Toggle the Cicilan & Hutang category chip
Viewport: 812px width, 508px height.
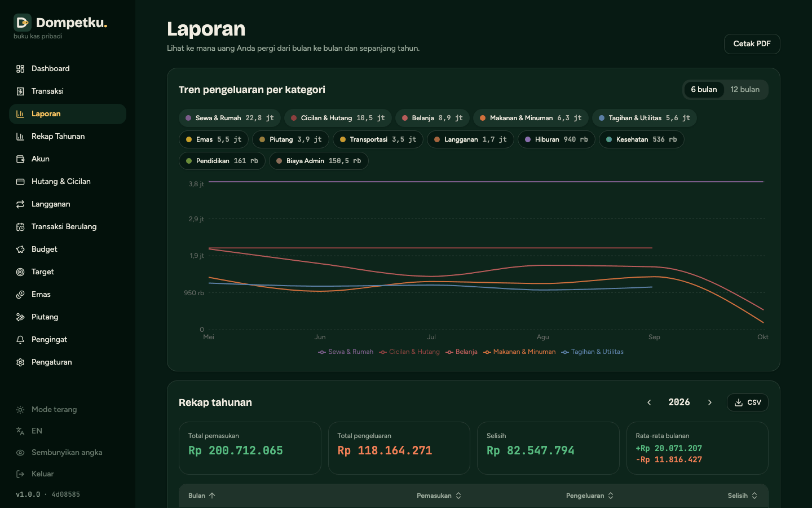338,118
